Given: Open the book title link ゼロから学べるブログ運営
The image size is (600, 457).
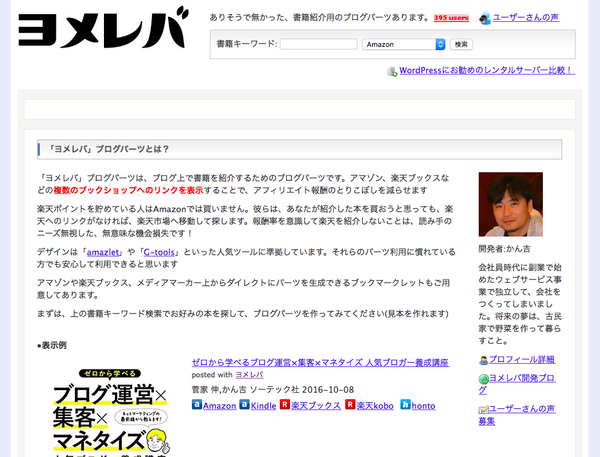Looking at the screenshot, I should (320, 362).
